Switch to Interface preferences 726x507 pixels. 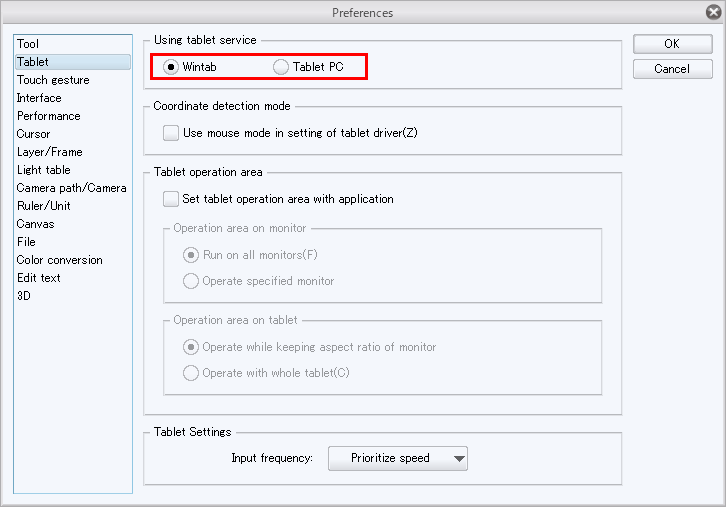tap(73, 98)
